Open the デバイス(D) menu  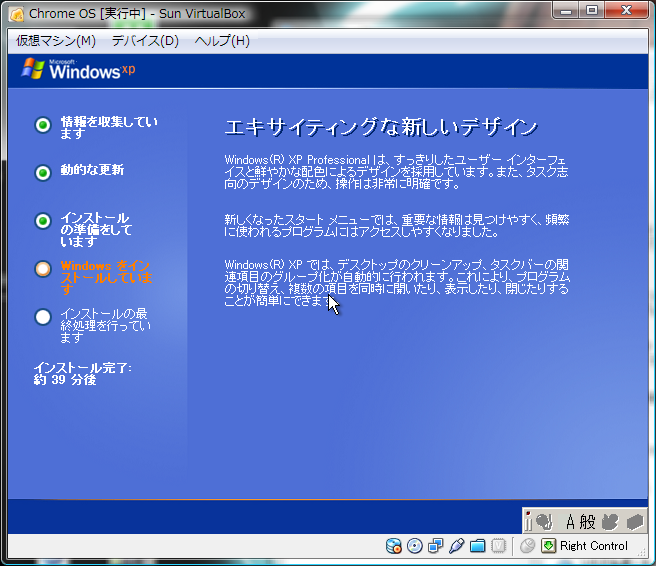(145, 41)
